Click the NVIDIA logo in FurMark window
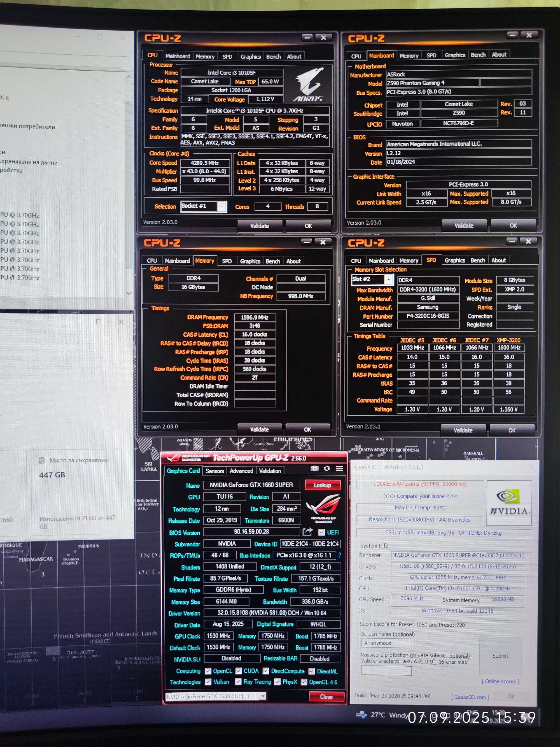Viewport: 560px width, 747px height. click(509, 502)
